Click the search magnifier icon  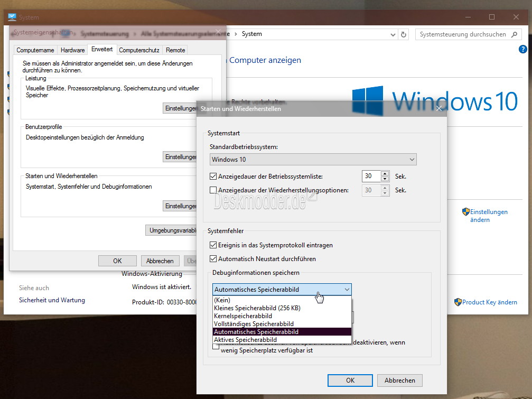tap(515, 34)
